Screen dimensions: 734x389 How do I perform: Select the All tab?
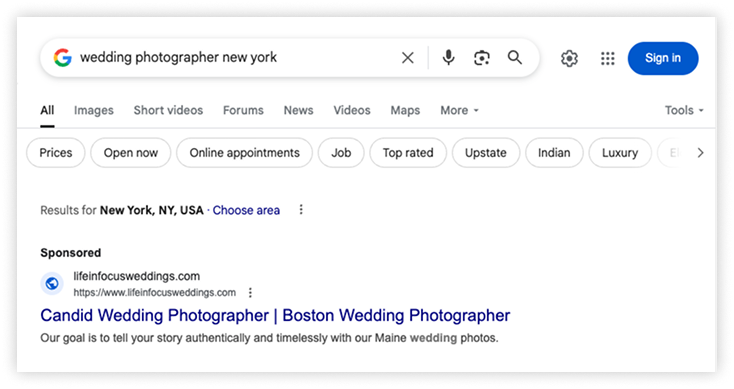click(x=47, y=110)
